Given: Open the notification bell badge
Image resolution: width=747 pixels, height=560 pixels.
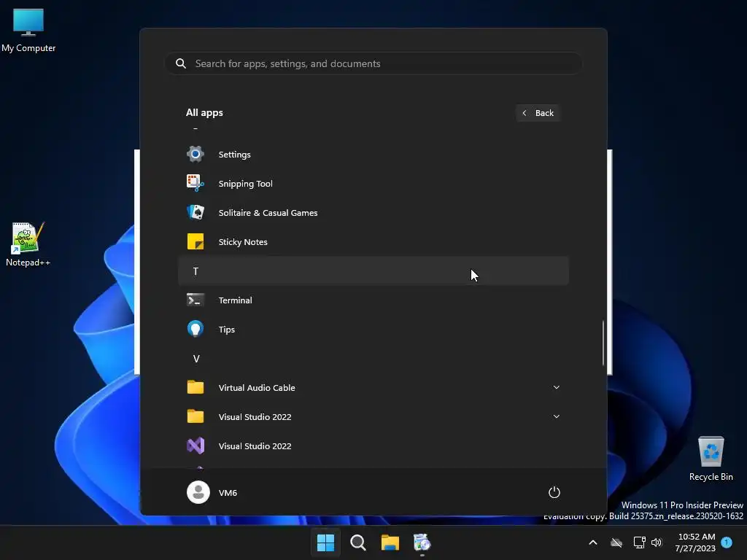Looking at the screenshot, I should pos(727,542).
